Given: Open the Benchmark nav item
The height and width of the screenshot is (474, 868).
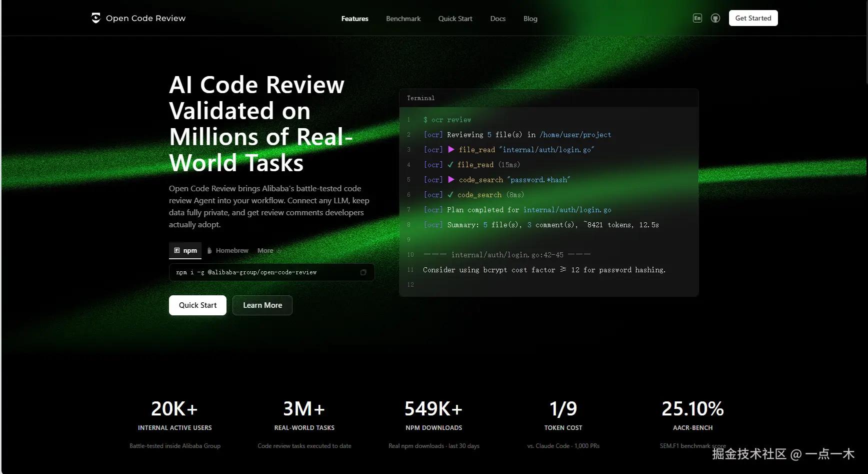Looking at the screenshot, I should coord(403,19).
